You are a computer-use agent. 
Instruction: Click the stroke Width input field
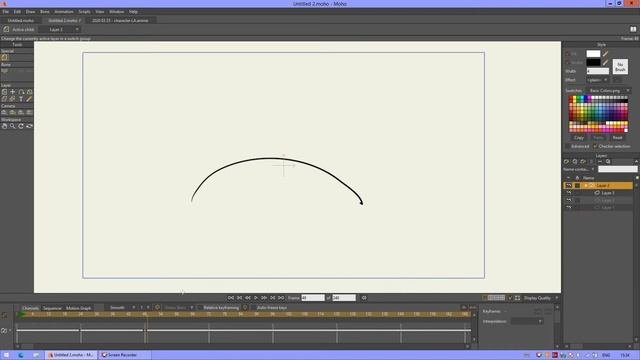[598, 71]
